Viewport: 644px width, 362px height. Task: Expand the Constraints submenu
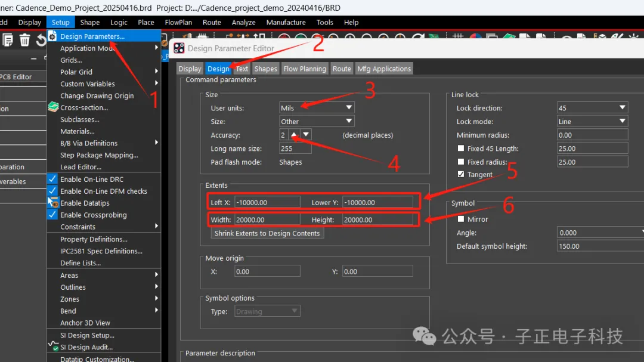(156, 227)
